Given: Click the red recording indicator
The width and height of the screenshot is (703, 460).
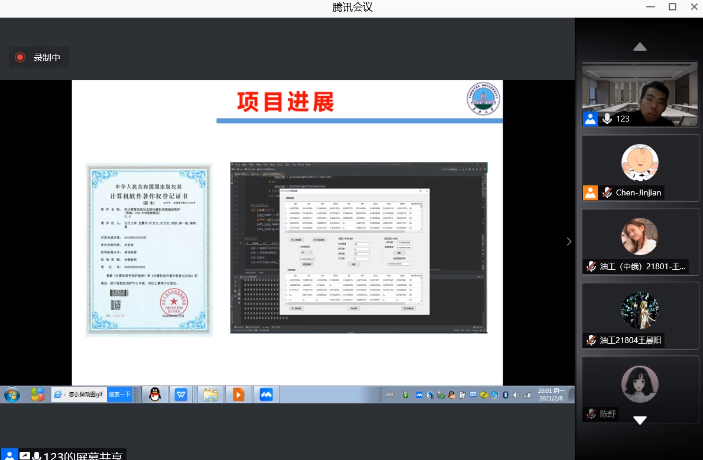Looking at the screenshot, I should click(x=21, y=58).
